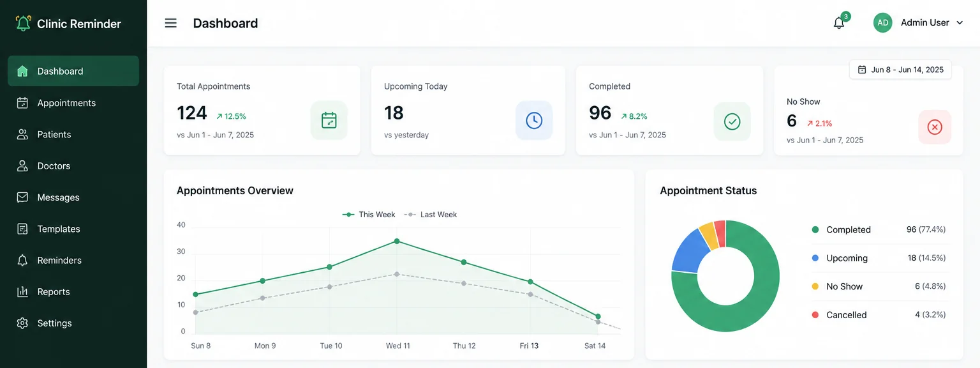Click the 124 total appointments value
This screenshot has width=980, height=368.
click(192, 113)
